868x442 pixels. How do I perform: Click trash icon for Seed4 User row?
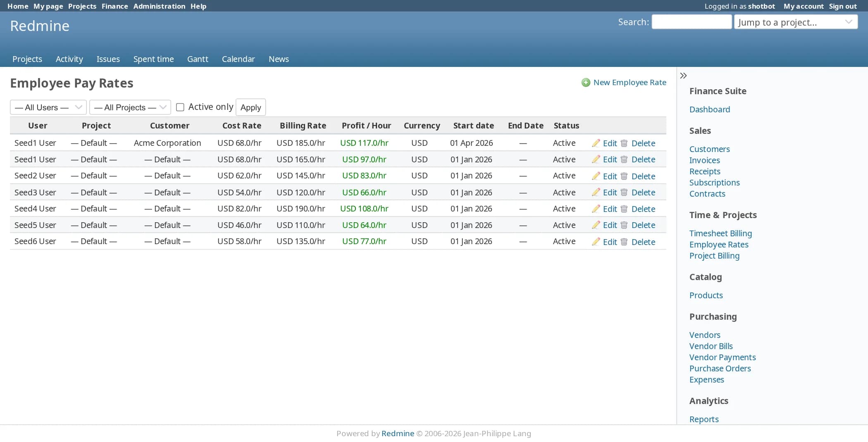(624, 209)
